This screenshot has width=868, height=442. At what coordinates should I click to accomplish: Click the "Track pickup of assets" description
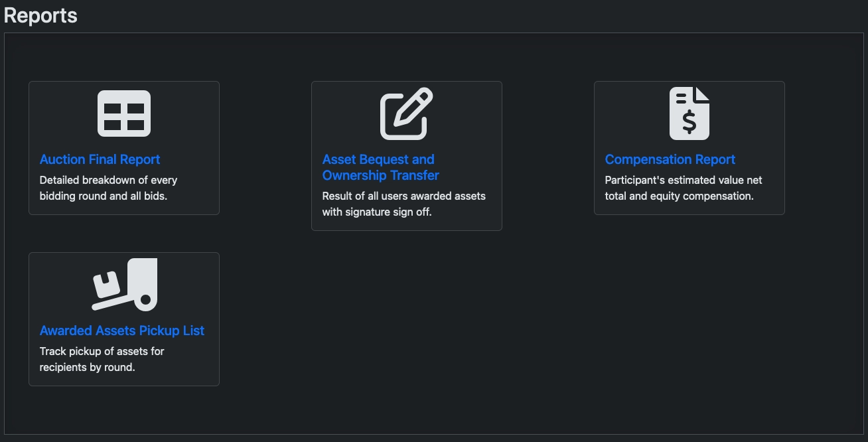[102, 351]
